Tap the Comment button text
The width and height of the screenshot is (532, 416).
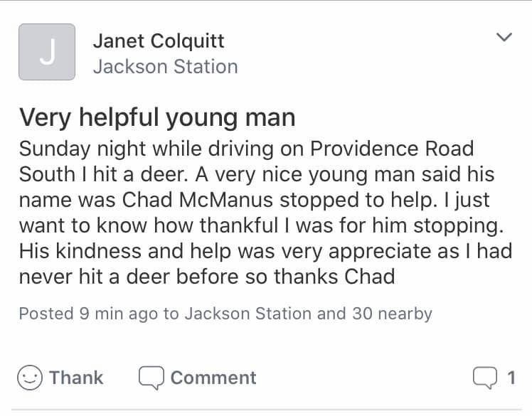pos(213,378)
